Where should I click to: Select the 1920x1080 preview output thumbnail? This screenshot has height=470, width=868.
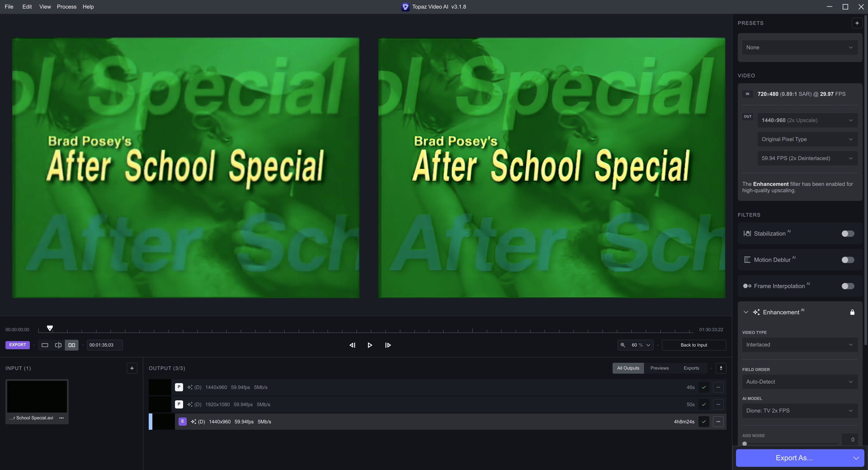pyautogui.click(x=160, y=404)
